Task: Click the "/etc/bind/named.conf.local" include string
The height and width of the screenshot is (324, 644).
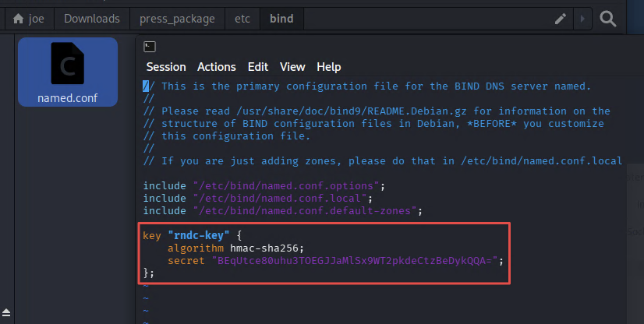Action: click(x=279, y=199)
